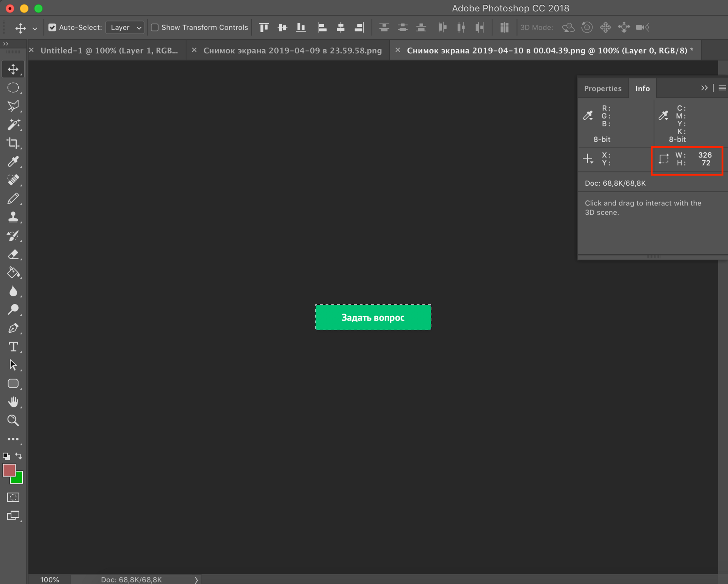Screen dimensions: 728x584
Task: Switch to the Info tab
Action: (642, 88)
